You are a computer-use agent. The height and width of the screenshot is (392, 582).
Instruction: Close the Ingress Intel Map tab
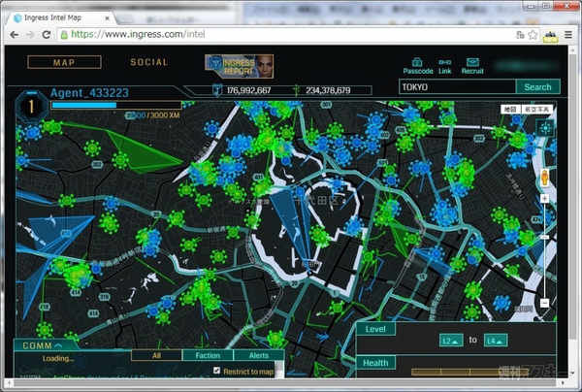[x=108, y=17]
